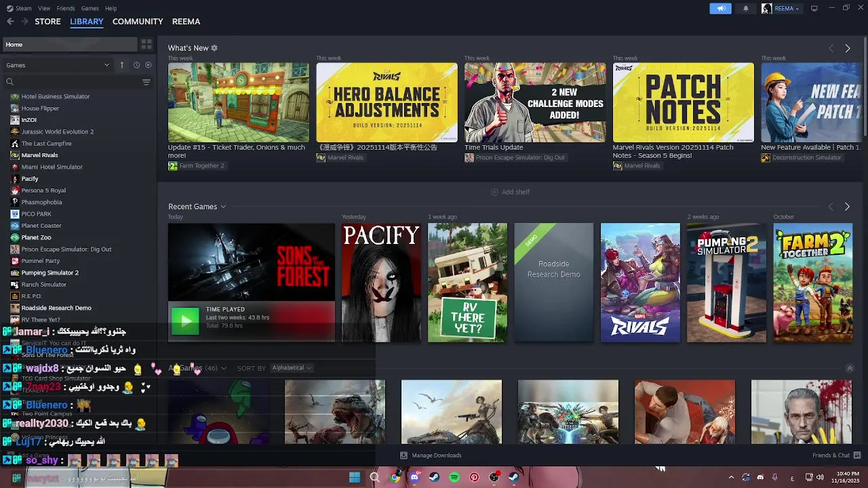868x488 pixels.
Task: Click the Add shelf plus icon
Action: point(494,192)
